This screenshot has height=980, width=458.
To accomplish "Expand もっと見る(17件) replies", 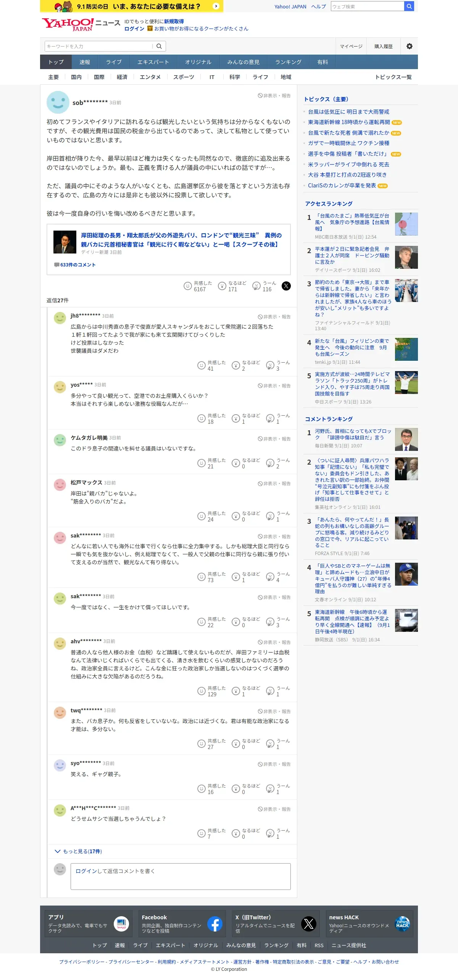I will click(78, 851).
